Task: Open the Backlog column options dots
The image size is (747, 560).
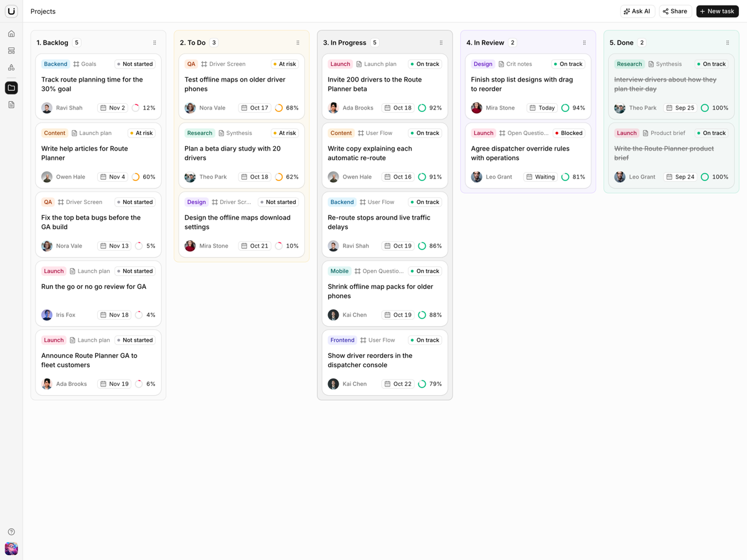Action: [x=155, y=43]
